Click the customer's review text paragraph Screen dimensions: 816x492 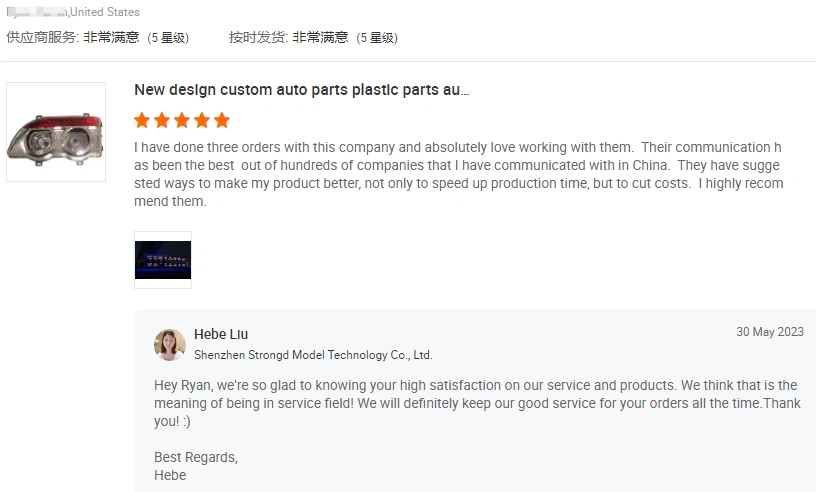[458, 174]
